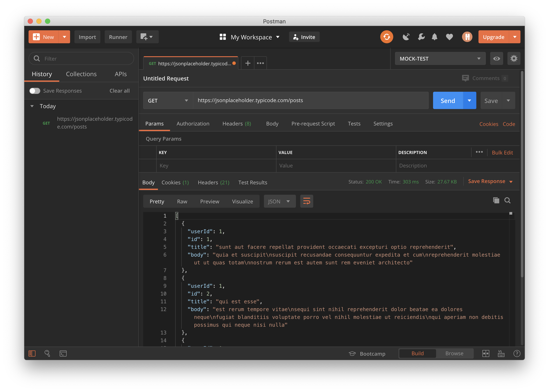549x392 pixels.
Task: Toggle the Save Responses switch
Action: [x=35, y=91]
